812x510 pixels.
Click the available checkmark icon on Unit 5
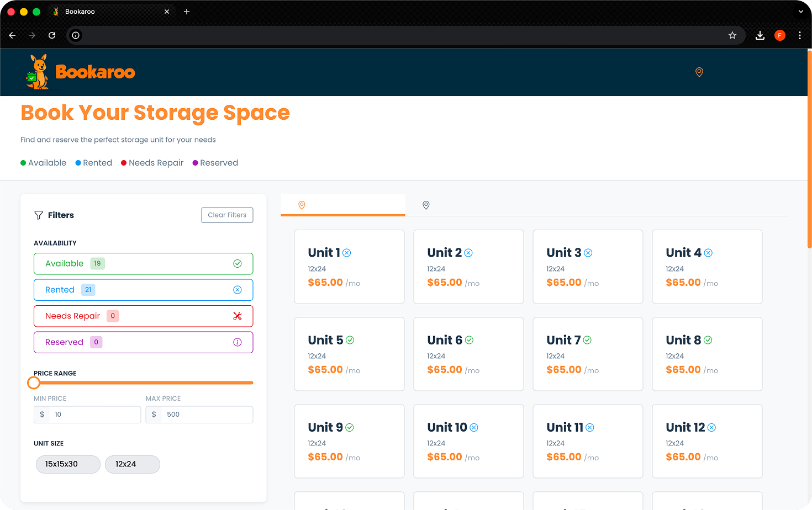(x=350, y=340)
